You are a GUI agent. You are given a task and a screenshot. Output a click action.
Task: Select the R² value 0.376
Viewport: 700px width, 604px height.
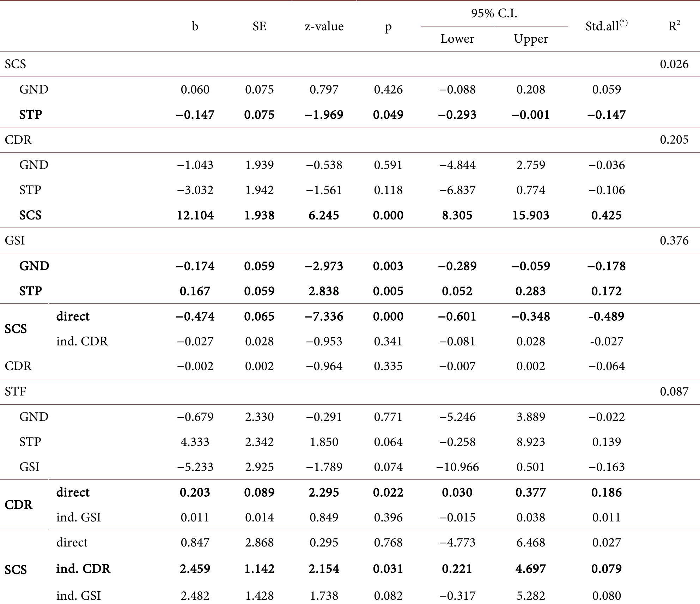(x=674, y=241)
